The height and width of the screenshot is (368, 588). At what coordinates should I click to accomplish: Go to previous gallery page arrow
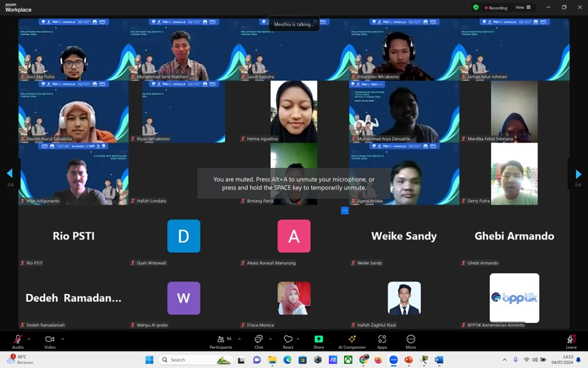[x=9, y=173]
